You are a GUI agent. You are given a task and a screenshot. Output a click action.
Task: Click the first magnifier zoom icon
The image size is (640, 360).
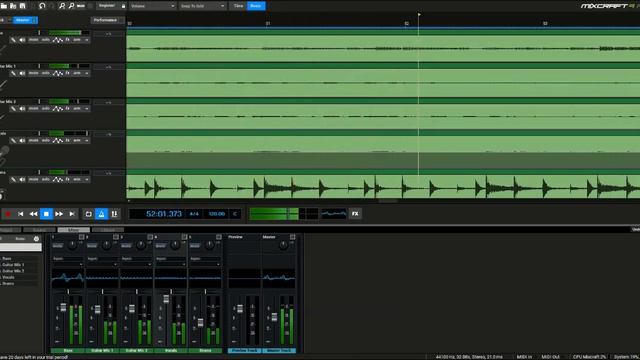[62, 6]
